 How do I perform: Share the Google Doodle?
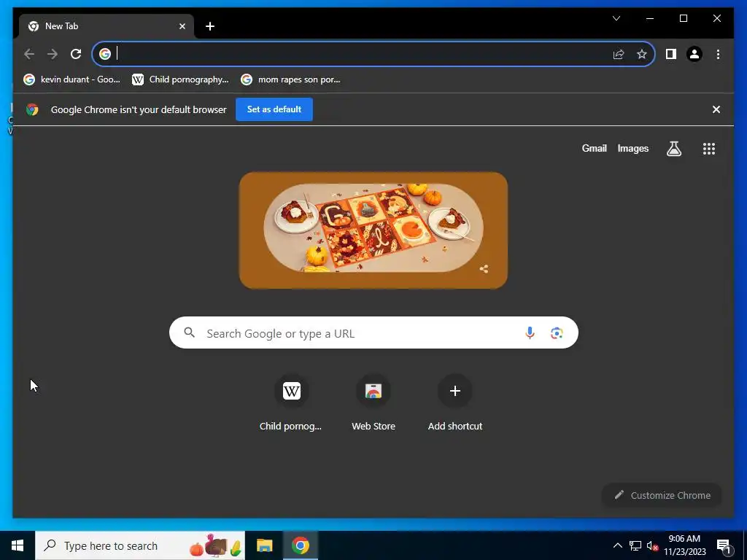pos(484,269)
